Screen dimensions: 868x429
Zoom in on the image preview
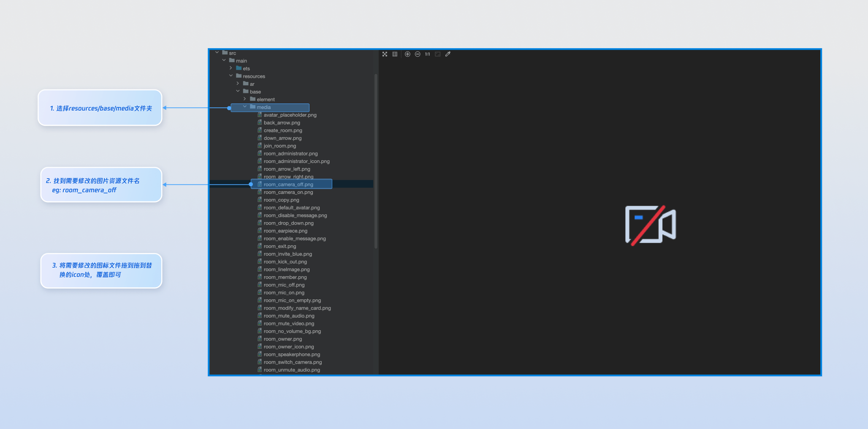pos(407,54)
